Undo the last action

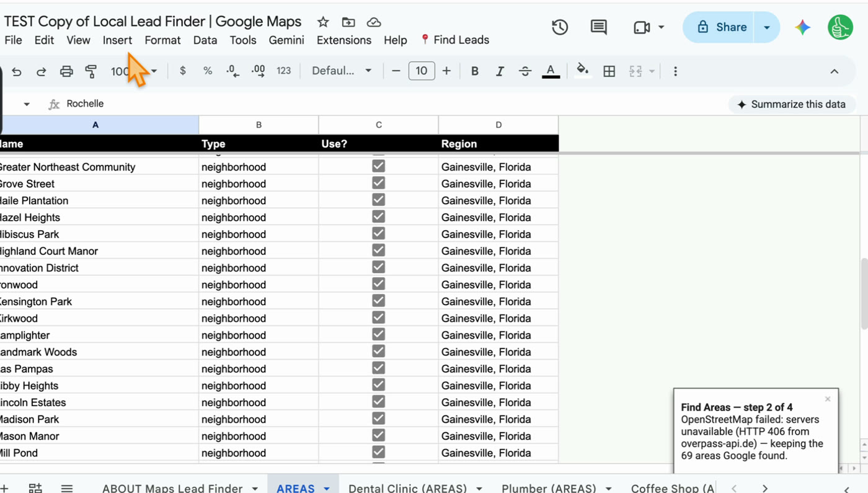pyautogui.click(x=17, y=71)
